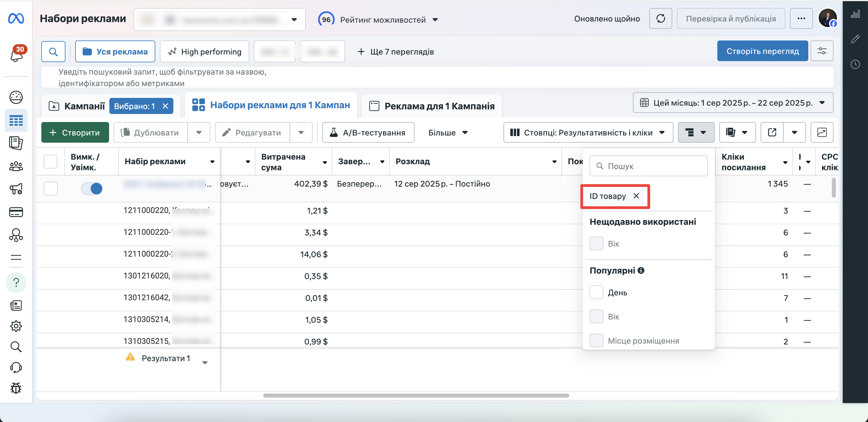Image resolution: width=868 pixels, height=422 pixels.
Task: Open the export share icon
Action: [x=772, y=132]
